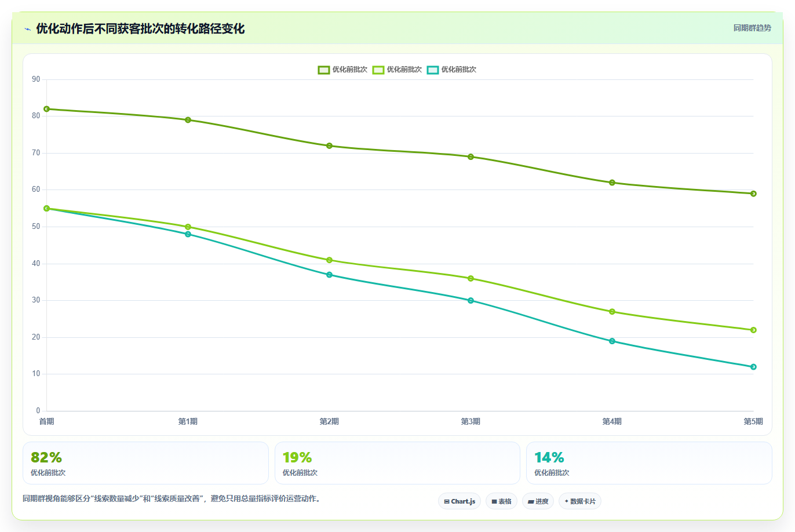Viewport: 795px width, 532px height.
Task: Click the chart title 优化动作后不同获客批次的转化路径变化
Action: (x=140, y=28)
